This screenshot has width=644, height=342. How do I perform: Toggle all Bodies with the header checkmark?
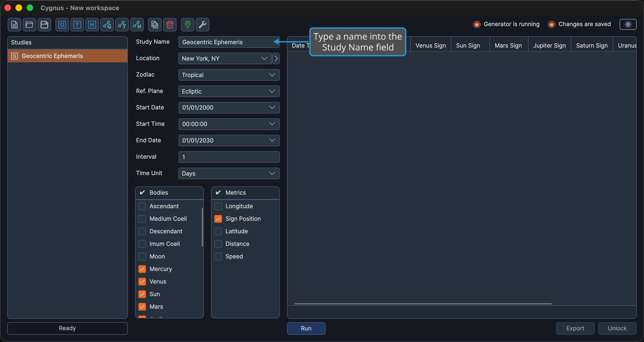(142, 193)
